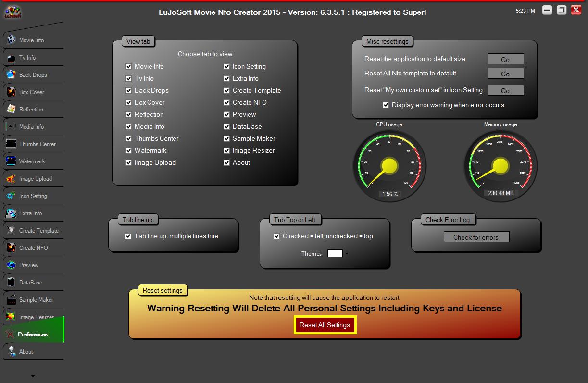This screenshot has width=588, height=383.
Task: Select the Image Resizer tab
Action: (x=33, y=317)
